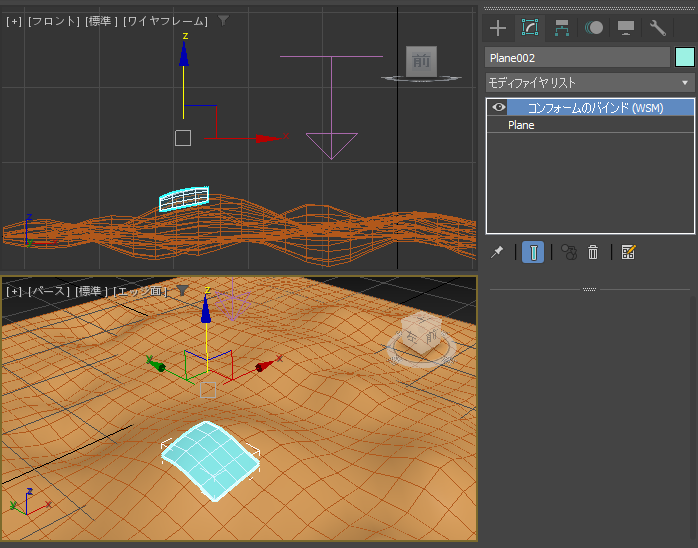
Task: Switch to the Modify panel tab
Action: point(530,28)
